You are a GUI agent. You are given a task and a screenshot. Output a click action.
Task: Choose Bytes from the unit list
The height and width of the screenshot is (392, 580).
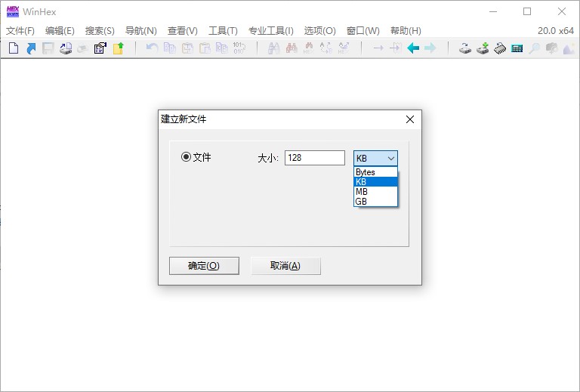point(375,172)
